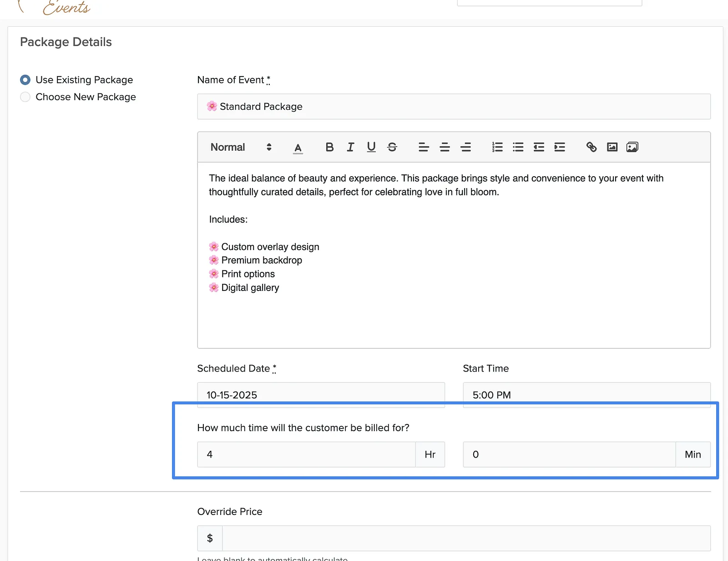Focus the billed minutes input field
This screenshot has height=561, width=728.
point(569,454)
